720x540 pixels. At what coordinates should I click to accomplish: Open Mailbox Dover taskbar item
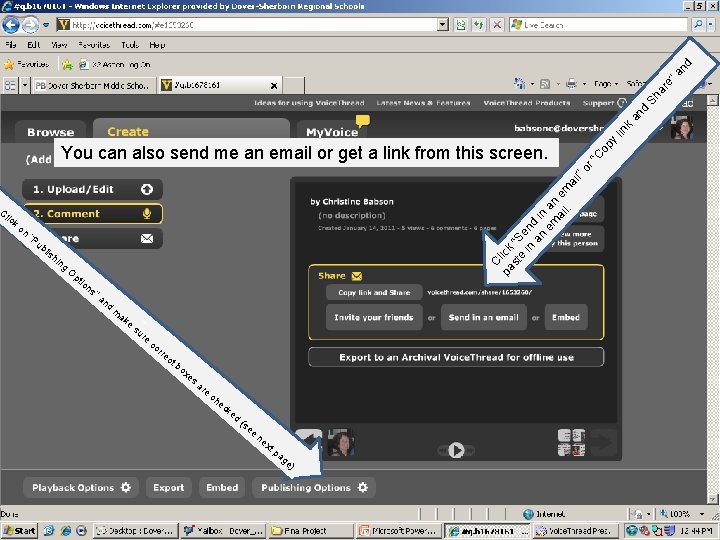(x=222, y=531)
